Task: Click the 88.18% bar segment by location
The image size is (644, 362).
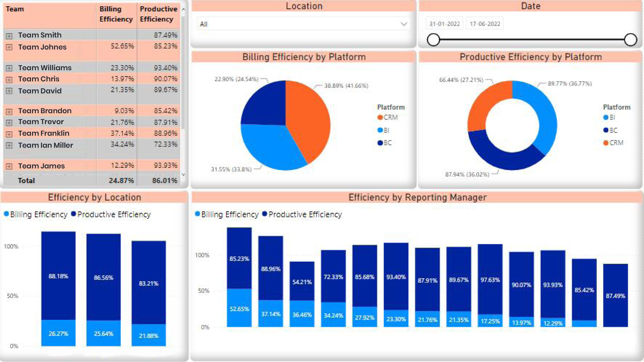Action: tap(58, 276)
